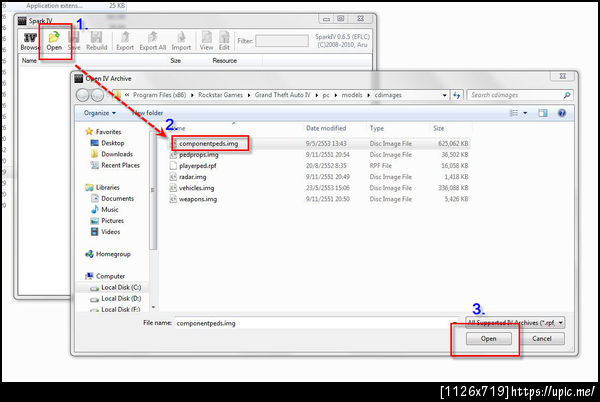This screenshot has height=402, width=600.
Task: Click the change view icon
Action: click(x=514, y=113)
